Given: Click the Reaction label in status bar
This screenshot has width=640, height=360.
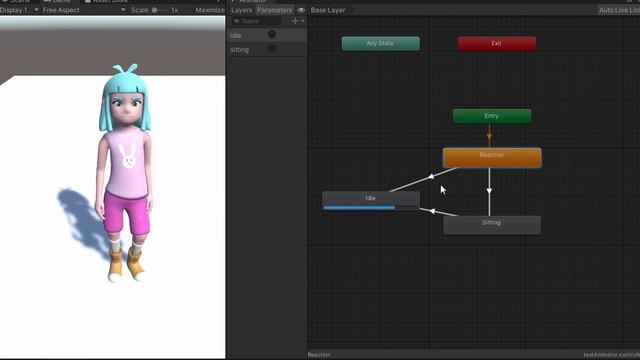Looking at the screenshot, I should pos(319,355).
